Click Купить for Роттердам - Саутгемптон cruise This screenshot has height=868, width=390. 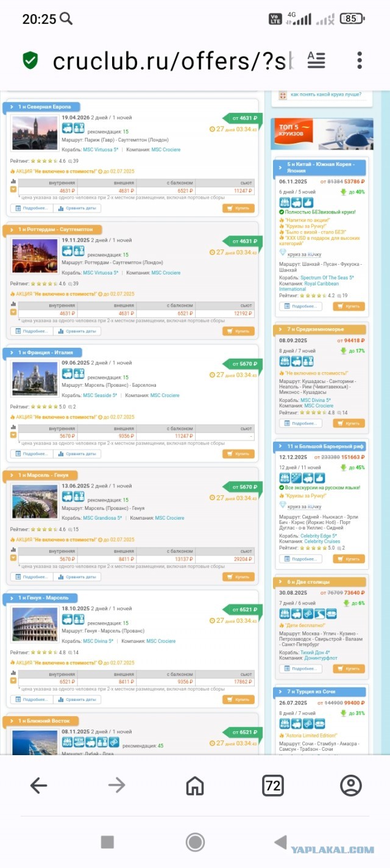click(238, 331)
